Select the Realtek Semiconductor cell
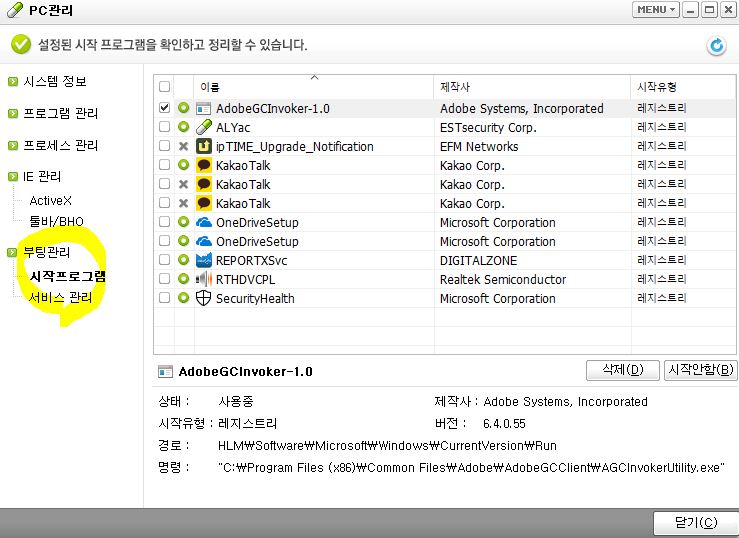739x538 pixels. (x=503, y=279)
